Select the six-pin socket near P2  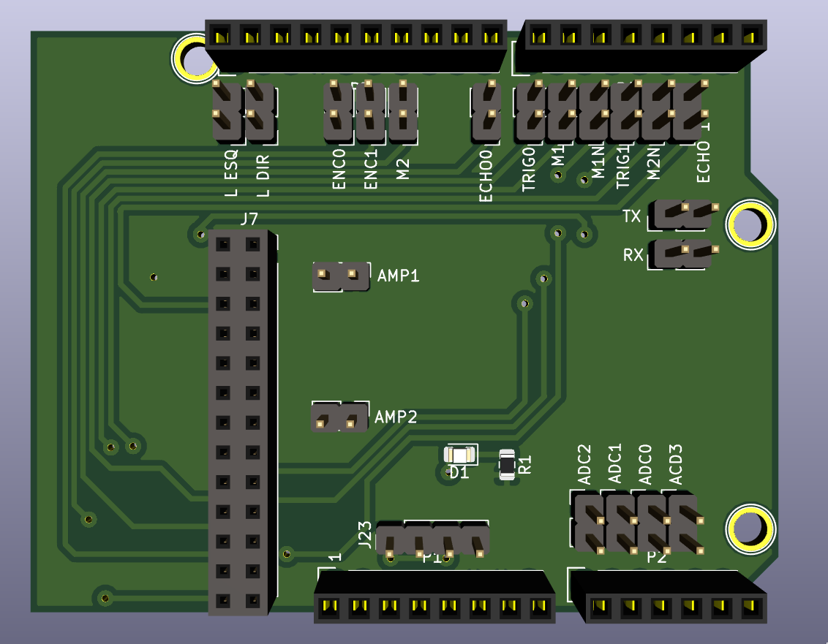668,596
